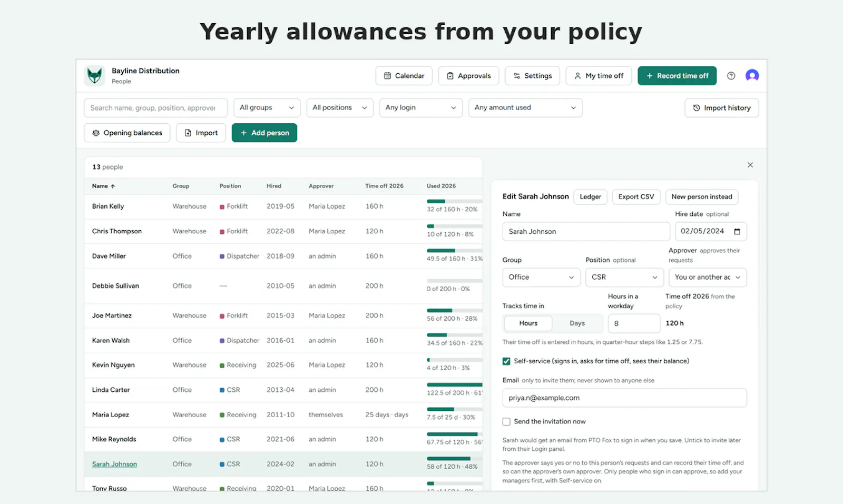
Task: Click Add person button
Action: [x=264, y=133]
